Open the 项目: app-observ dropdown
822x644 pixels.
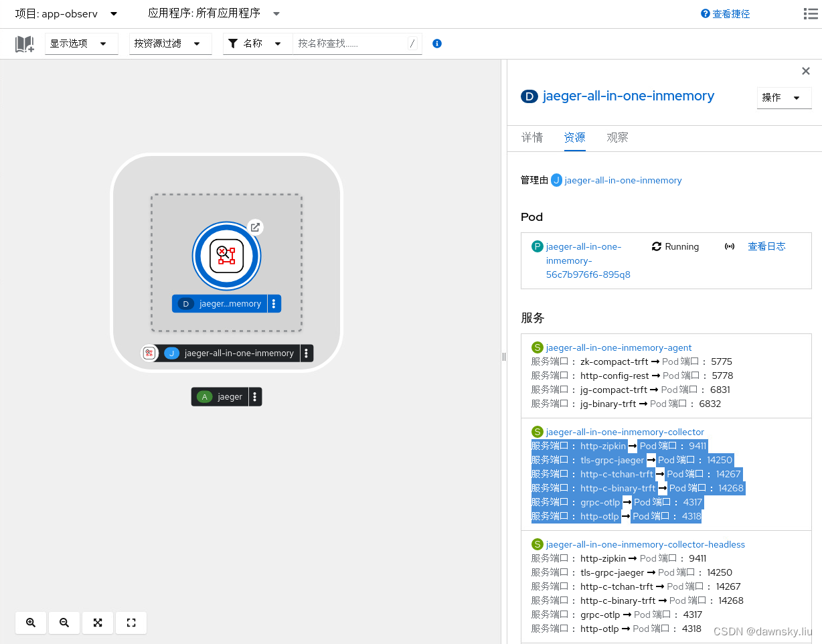click(x=66, y=13)
